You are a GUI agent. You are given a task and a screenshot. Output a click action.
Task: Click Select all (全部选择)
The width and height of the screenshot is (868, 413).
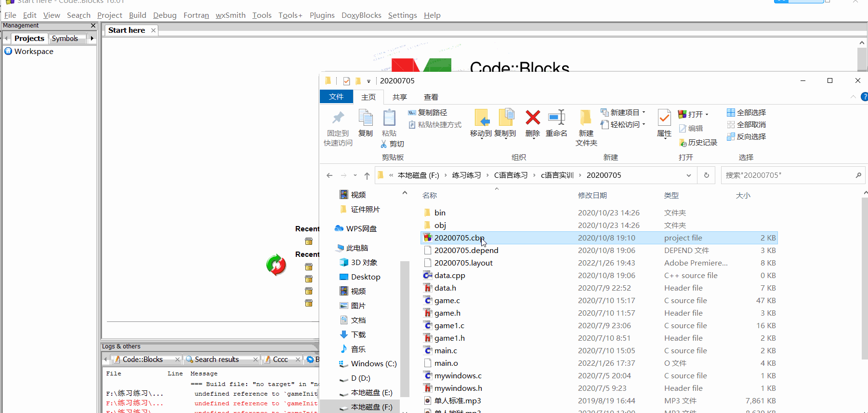tap(747, 112)
